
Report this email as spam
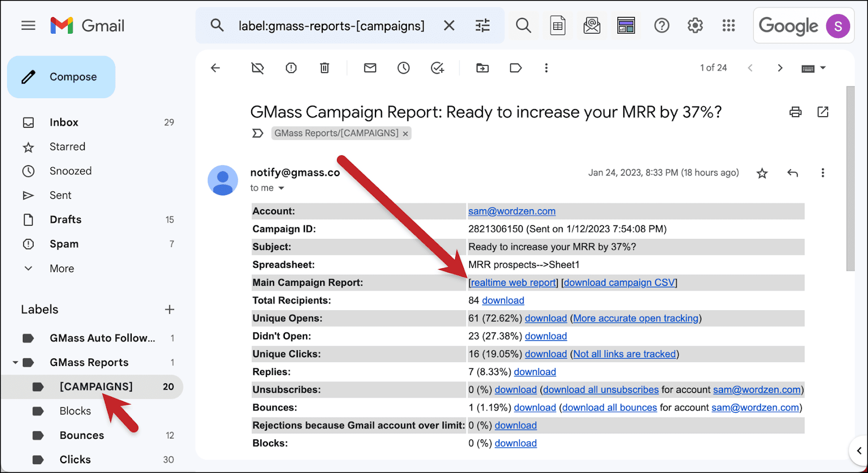[291, 68]
